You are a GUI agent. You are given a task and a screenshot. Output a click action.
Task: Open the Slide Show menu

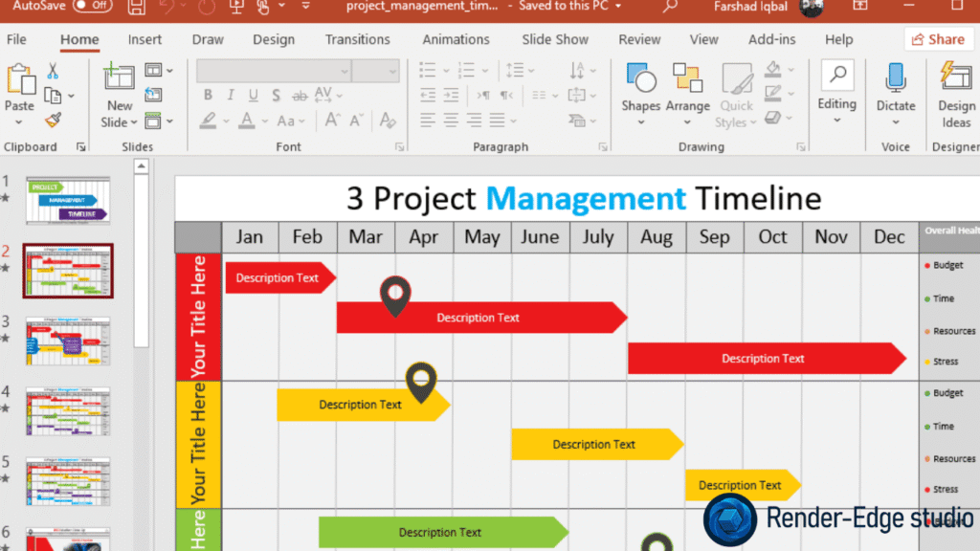[555, 39]
